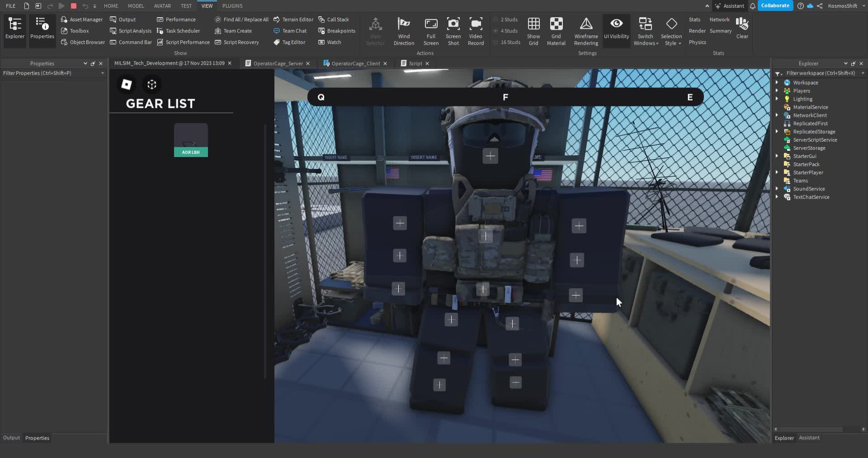Switch to the HOME ribbon tab
This screenshot has width=868, height=458.
pos(111,6)
